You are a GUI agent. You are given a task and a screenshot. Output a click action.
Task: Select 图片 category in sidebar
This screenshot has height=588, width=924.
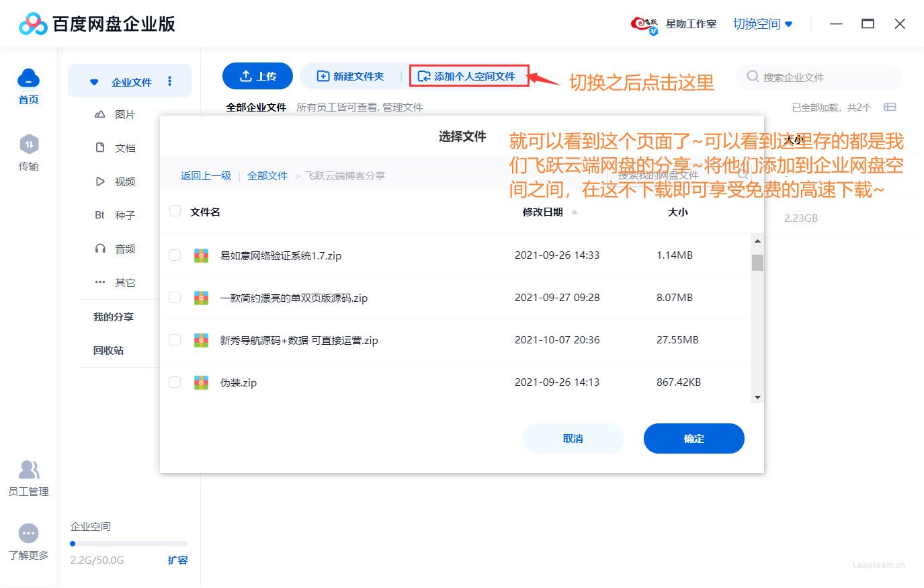pyautogui.click(x=125, y=114)
